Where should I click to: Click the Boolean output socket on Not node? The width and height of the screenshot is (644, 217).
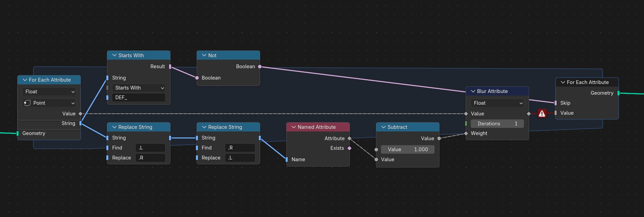(x=260, y=66)
